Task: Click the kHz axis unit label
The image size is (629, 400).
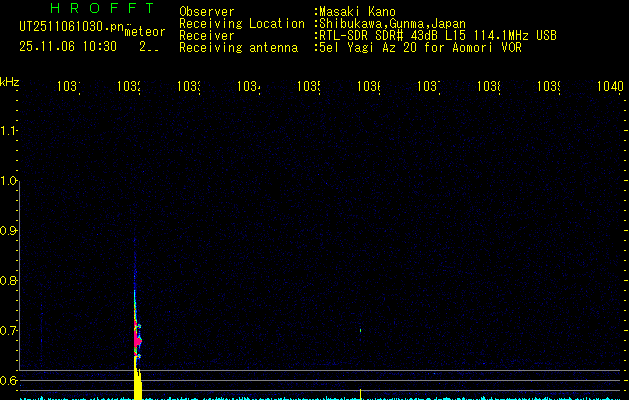Action: click(10, 81)
